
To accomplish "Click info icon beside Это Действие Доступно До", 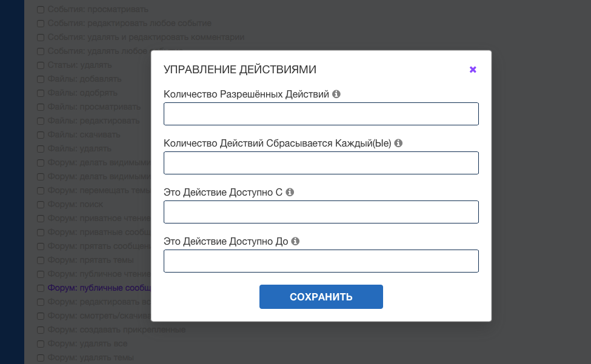I will pyautogui.click(x=295, y=241).
